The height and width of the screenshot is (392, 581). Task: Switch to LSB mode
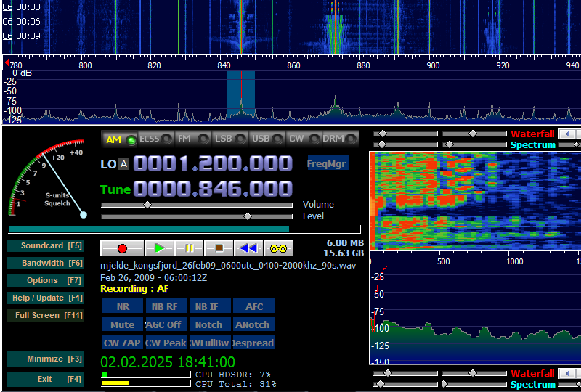(229, 139)
